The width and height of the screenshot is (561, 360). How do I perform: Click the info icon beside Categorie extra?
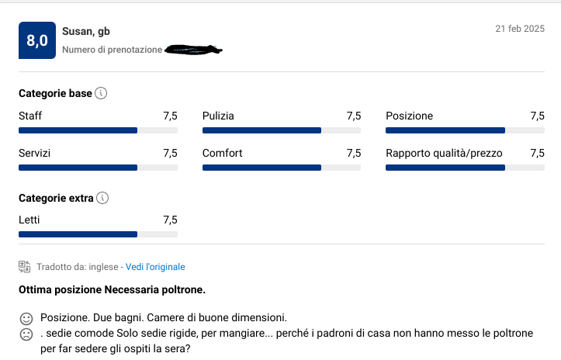click(103, 198)
